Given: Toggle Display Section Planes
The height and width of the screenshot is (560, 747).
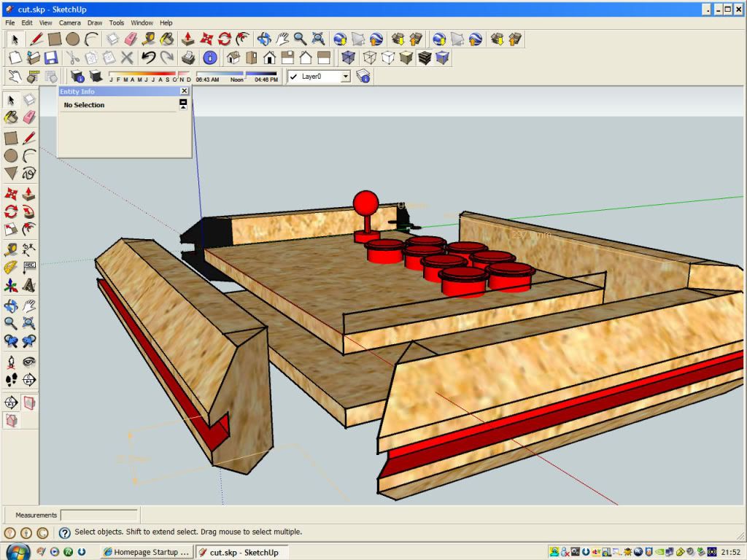Looking at the screenshot, I should pos(29,402).
